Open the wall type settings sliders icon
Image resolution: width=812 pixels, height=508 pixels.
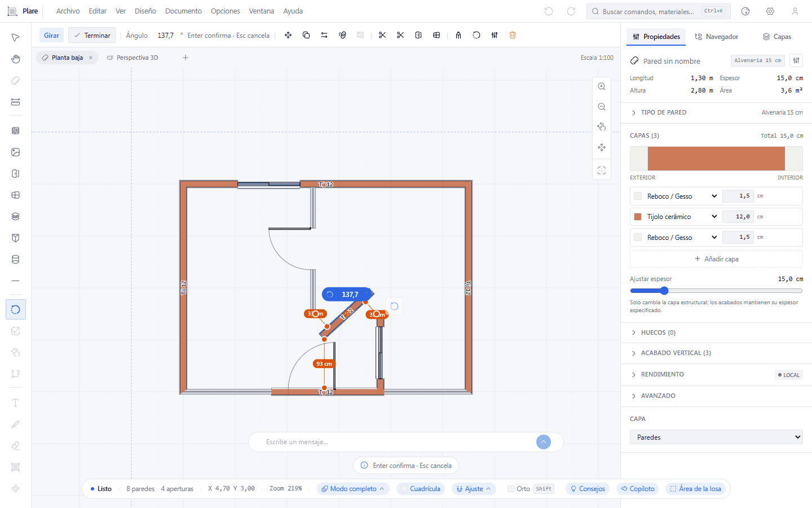point(796,60)
